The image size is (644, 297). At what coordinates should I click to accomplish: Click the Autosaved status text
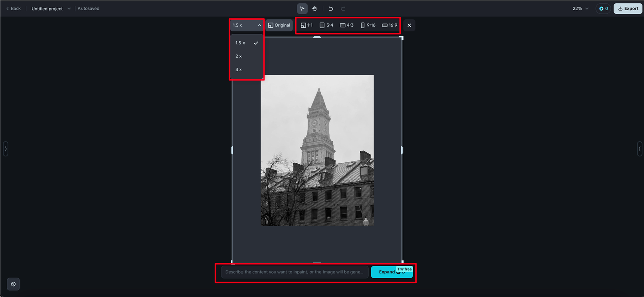[89, 9]
